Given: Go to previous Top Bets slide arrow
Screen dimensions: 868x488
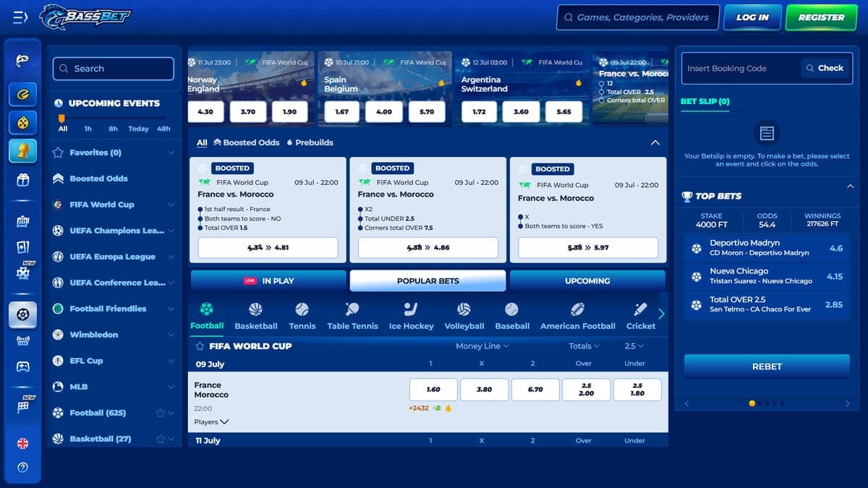Looking at the screenshot, I should (x=686, y=403).
